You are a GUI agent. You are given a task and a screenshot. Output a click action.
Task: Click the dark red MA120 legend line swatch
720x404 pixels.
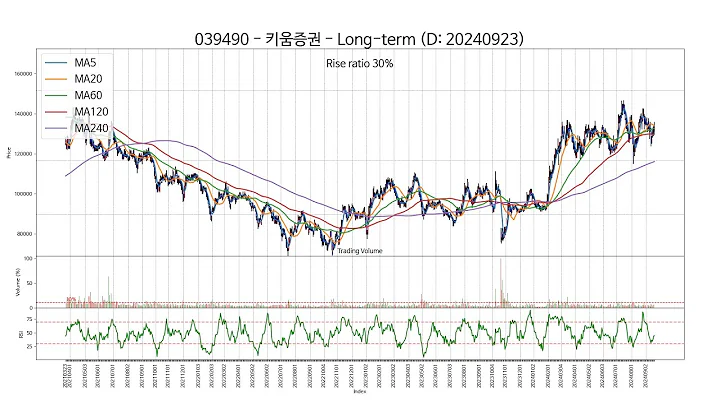[x=56, y=112]
